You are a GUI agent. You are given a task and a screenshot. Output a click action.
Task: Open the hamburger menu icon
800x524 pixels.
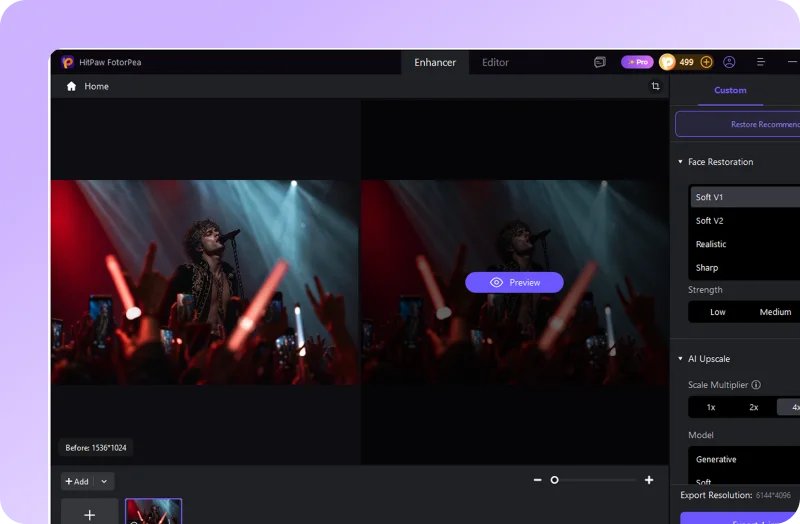[761, 62]
